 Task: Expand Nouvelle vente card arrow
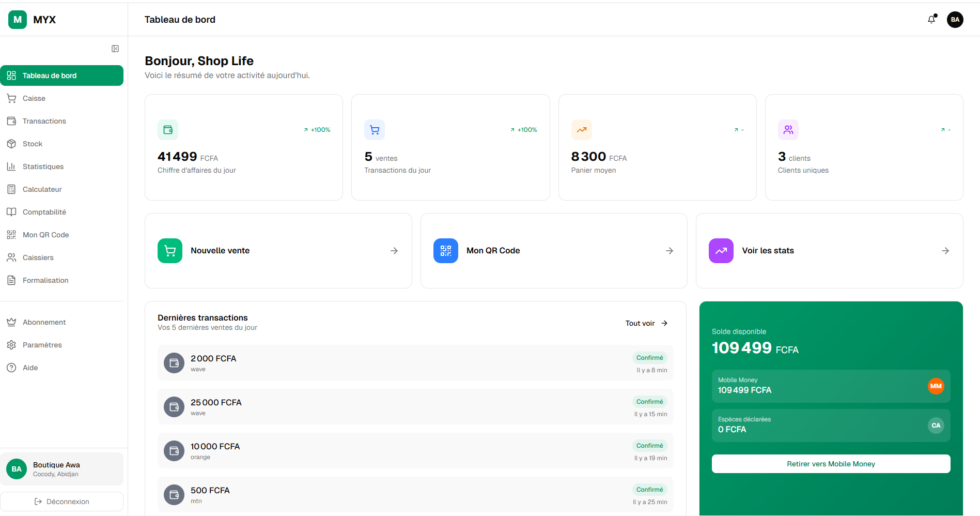[394, 251]
